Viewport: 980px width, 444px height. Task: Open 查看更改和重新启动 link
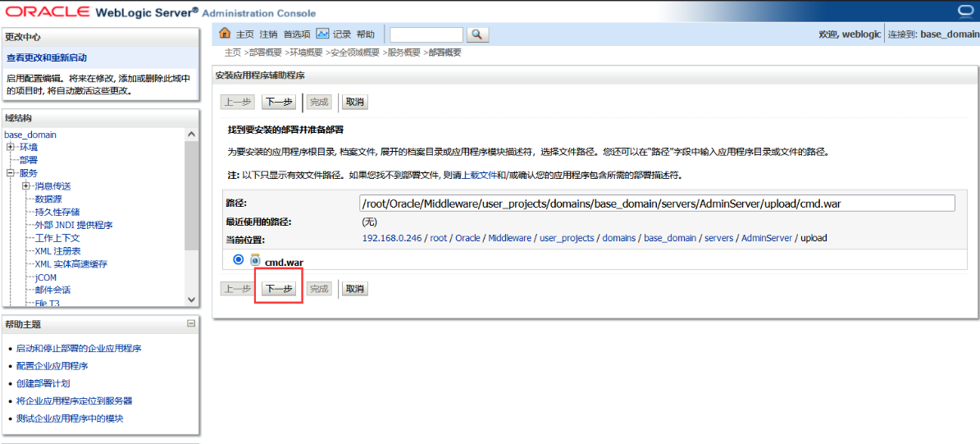[x=47, y=57]
